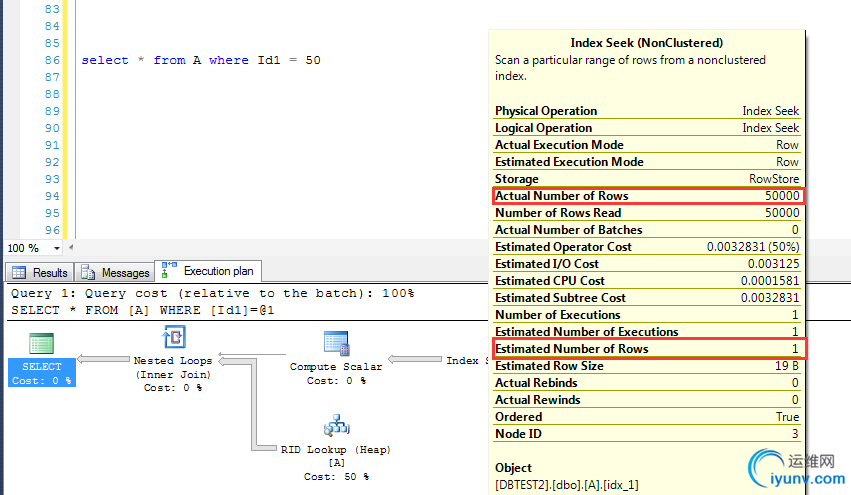Click the Compute Scalar operator icon
The height and width of the screenshot is (495, 851).
[336, 343]
